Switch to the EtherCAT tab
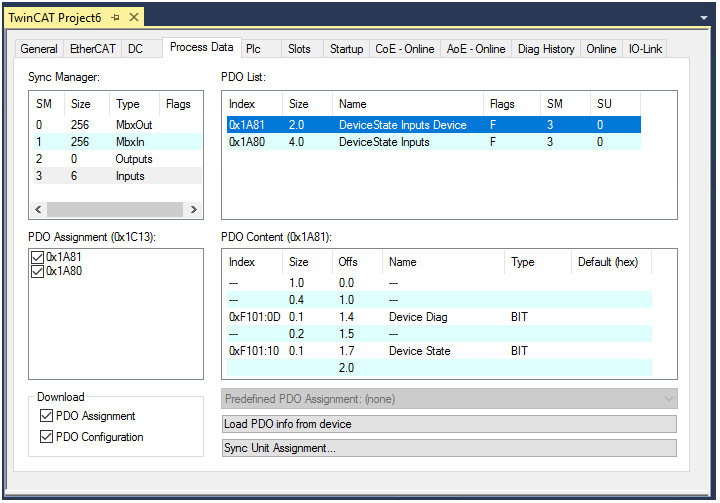This screenshot has height=503, width=720. click(92, 49)
